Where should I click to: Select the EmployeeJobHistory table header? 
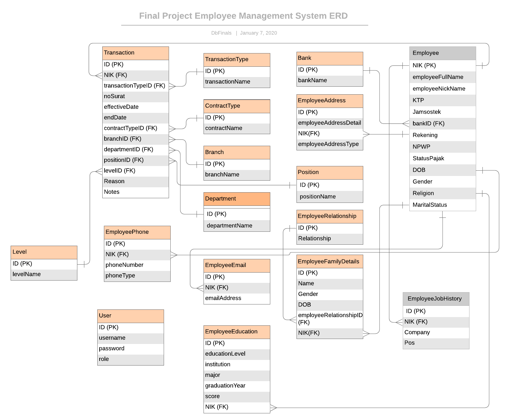click(436, 299)
